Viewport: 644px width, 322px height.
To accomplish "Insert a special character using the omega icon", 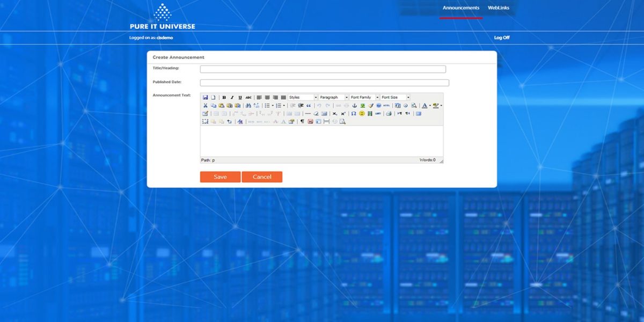I will click(x=354, y=113).
